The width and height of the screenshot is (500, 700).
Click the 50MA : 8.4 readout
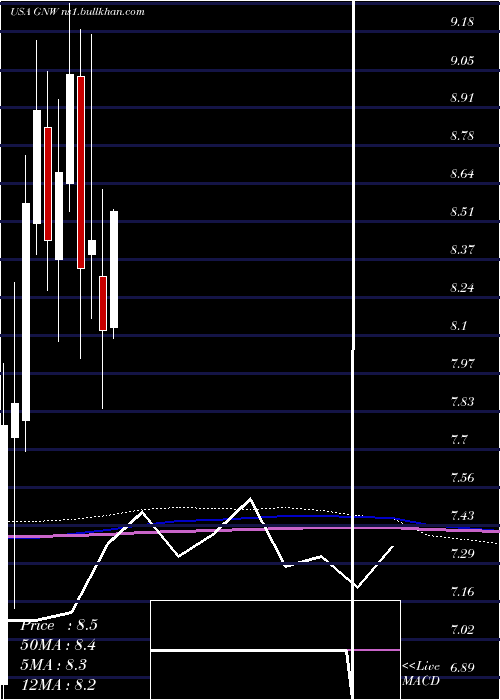[x=58, y=645]
